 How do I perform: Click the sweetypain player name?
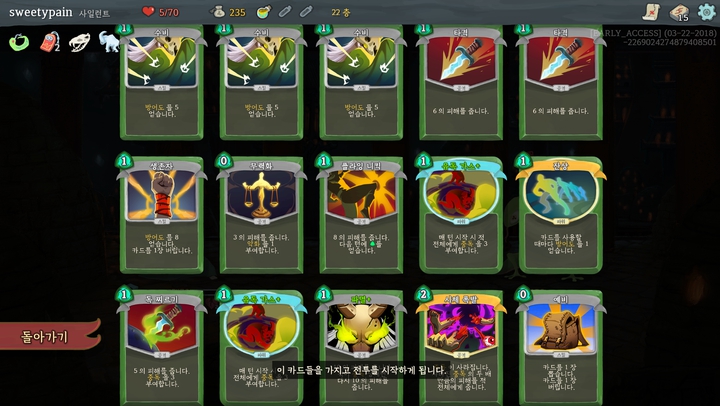tap(40, 12)
